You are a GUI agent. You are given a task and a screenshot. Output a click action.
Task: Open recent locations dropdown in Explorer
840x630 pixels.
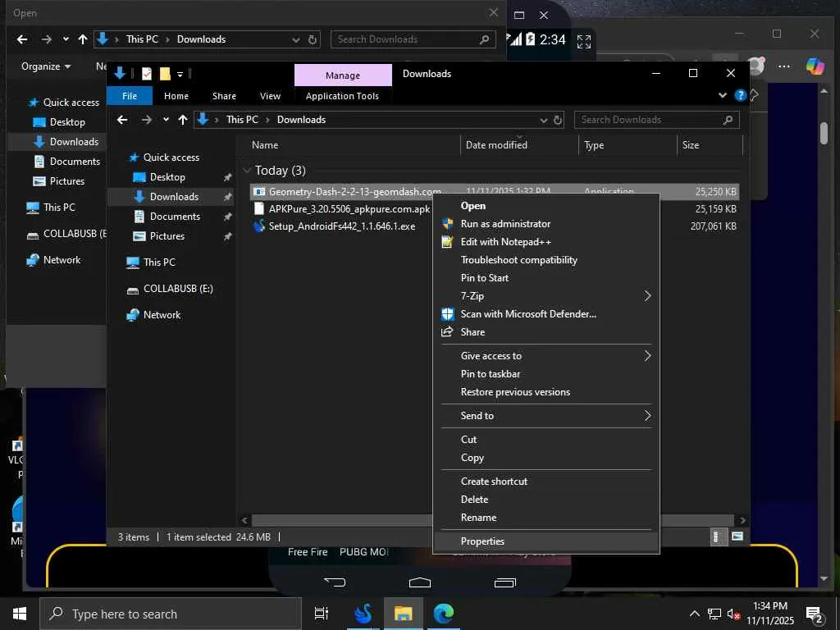(x=166, y=120)
